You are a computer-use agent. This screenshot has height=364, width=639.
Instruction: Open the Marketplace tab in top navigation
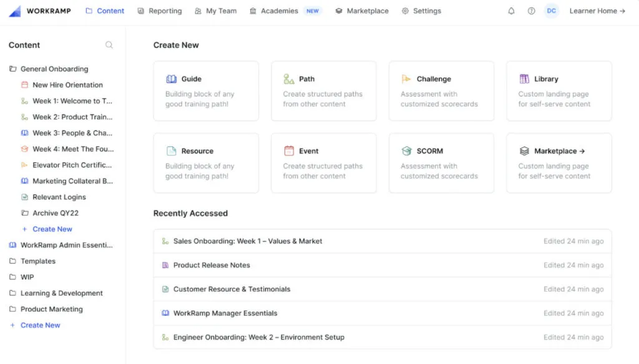(362, 11)
